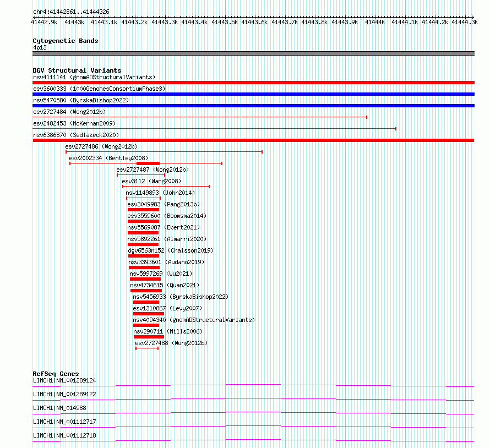490x448 pixels.
Task: Click the nsv4111141 gnomAD red variant bar
Action: [x=253, y=83]
